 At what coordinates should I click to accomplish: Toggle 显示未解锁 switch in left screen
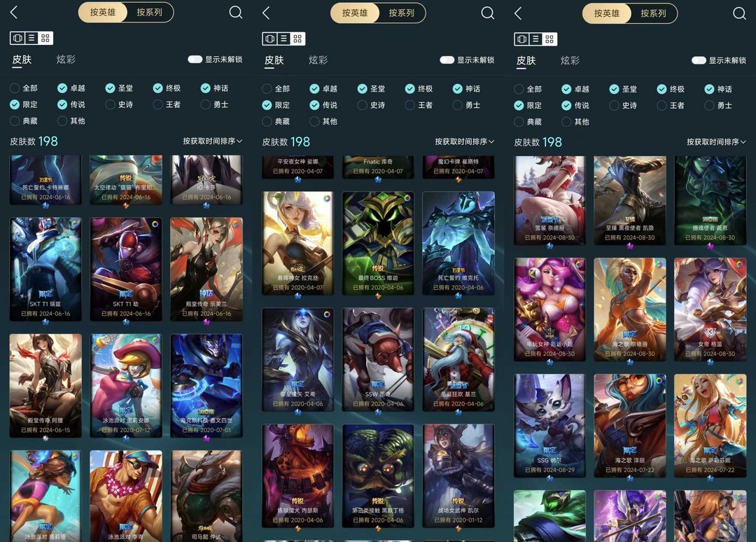coord(195,60)
